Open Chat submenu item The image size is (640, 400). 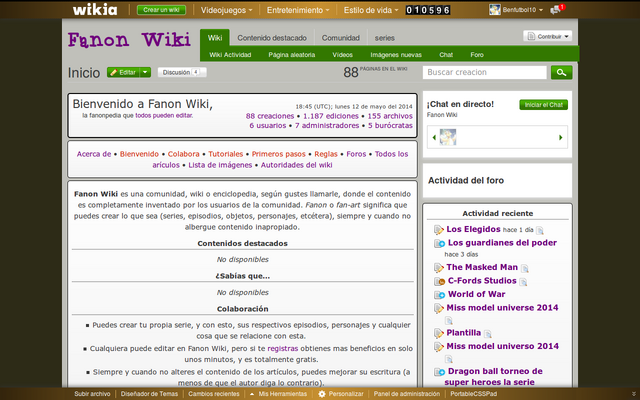click(x=446, y=55)
